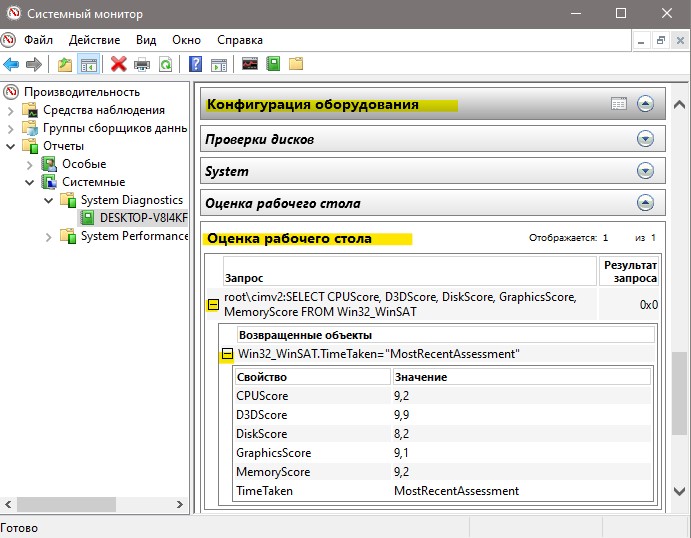Screen dimensions: 691x538
Task: Click the tree pane scroll right arrow
Action: click(x=179, y=504)
